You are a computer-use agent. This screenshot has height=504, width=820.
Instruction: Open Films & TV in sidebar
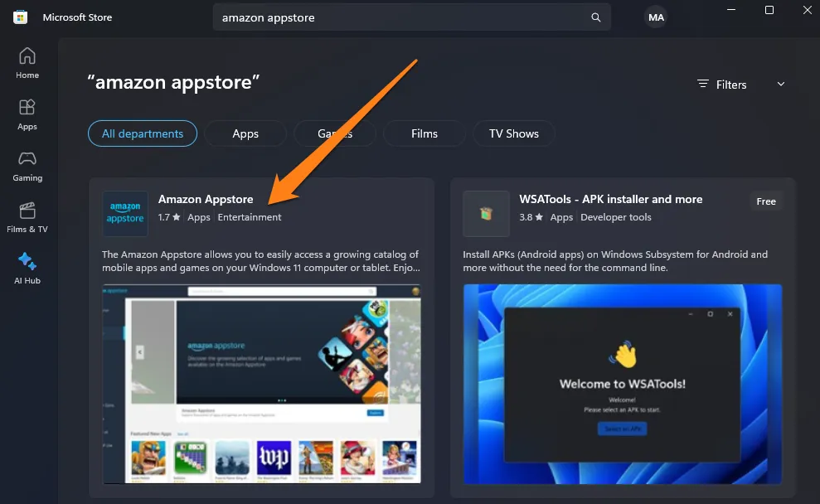(x=27, y=217)
